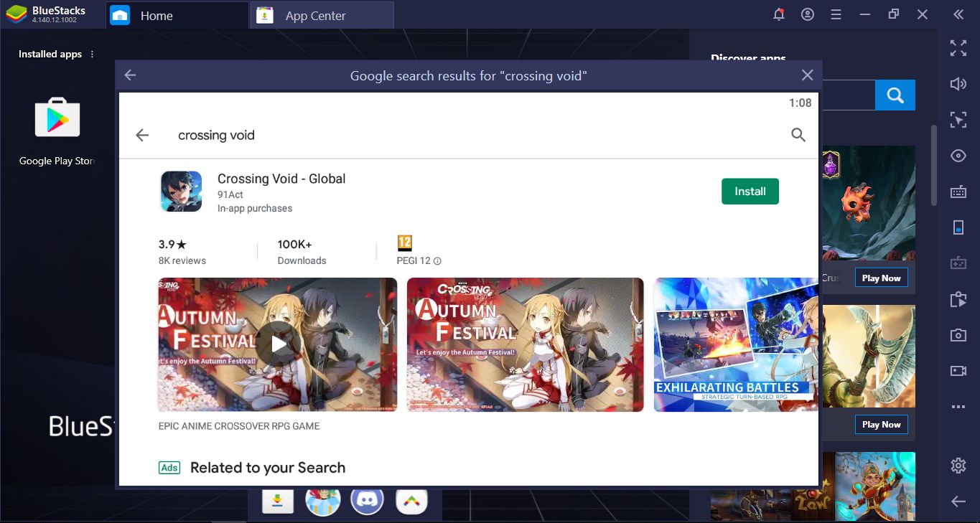Toggle the eye icon in the sidebar
The width and height of the screenshot is (980, 523).
tap(958, 156)
